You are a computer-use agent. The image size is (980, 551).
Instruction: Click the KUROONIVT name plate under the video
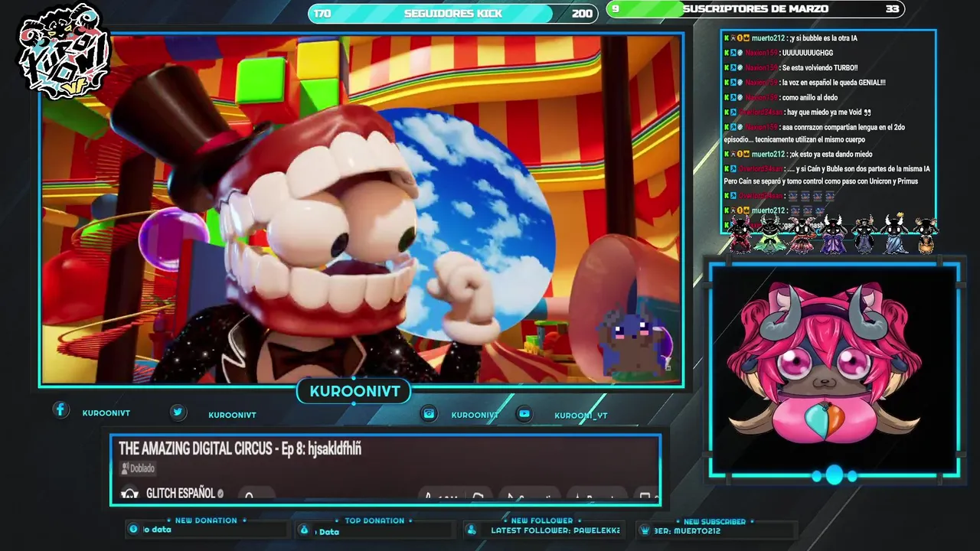[354, 392]
